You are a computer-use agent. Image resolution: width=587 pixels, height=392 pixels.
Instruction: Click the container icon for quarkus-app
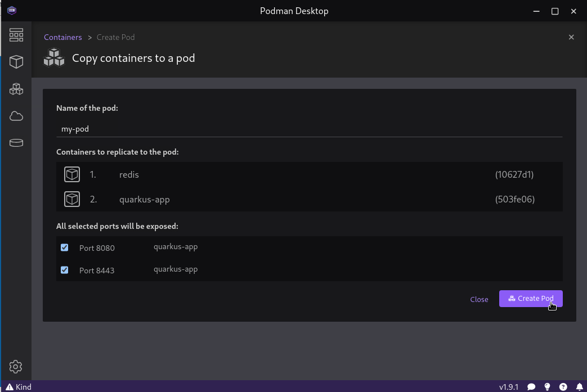click(72, 199)
